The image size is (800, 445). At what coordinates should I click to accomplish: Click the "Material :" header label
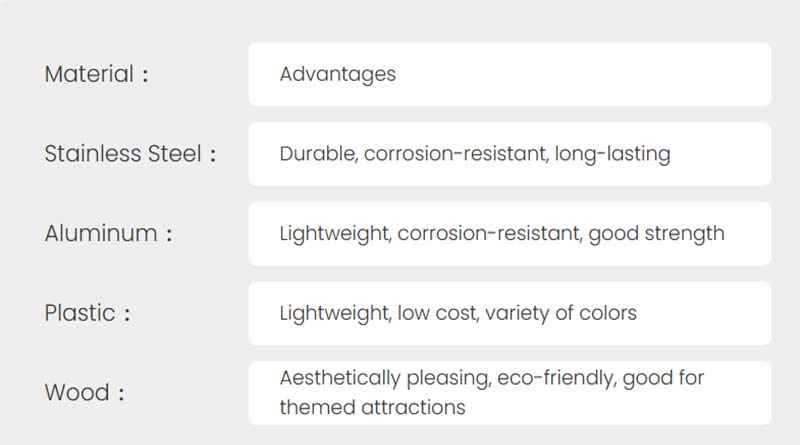96,74
